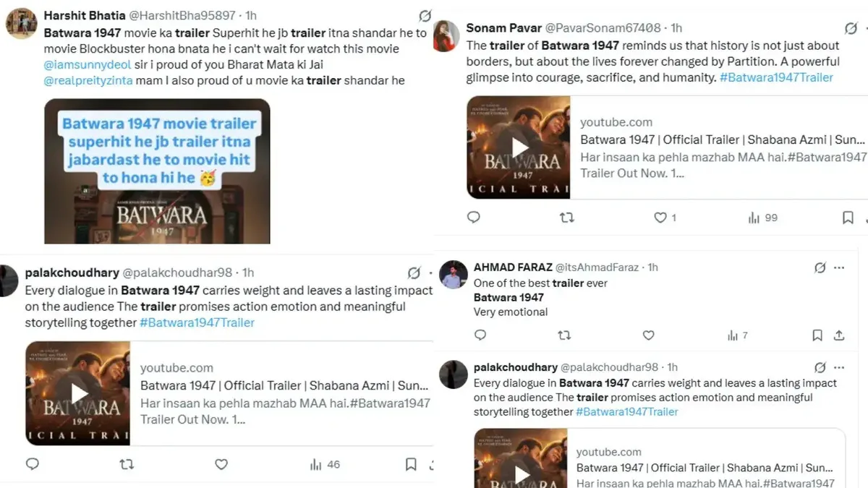Screen dimensions: 868x488
Task: Share AHMAD FARAZ's tweet via share icon
Action: 839,335
